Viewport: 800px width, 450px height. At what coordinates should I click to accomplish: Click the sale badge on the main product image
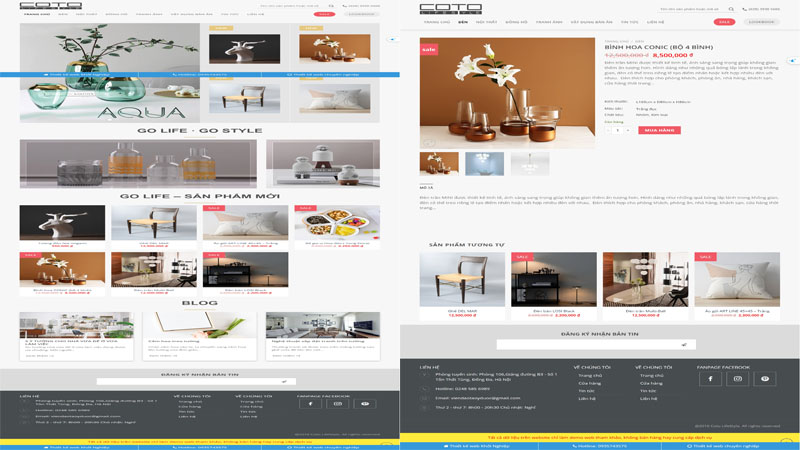(429, 49)
